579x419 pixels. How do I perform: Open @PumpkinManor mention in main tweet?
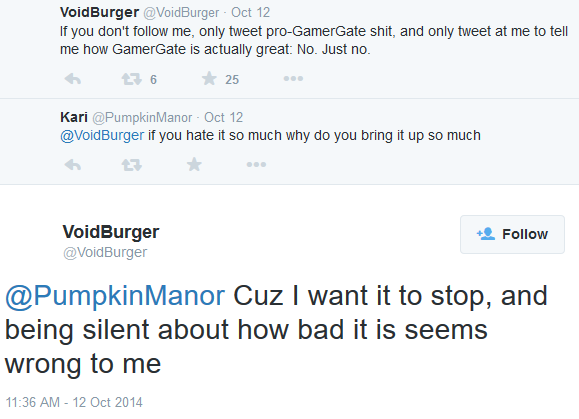[115, 296]
